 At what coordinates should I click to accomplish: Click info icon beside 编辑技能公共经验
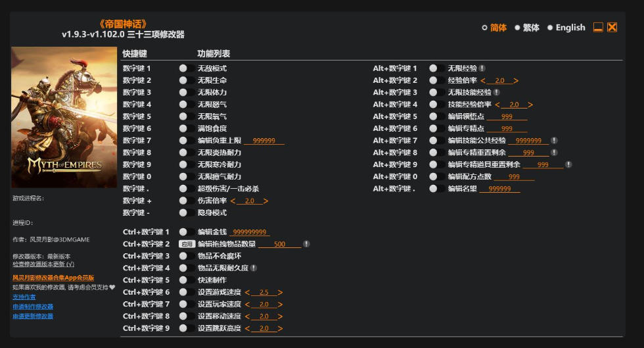[554, 140]
